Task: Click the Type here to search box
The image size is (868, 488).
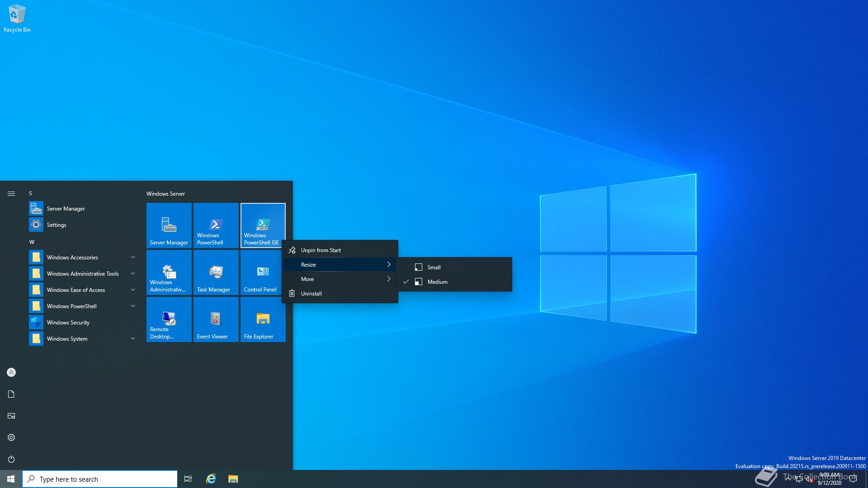Action: click(x=100, y=479)
